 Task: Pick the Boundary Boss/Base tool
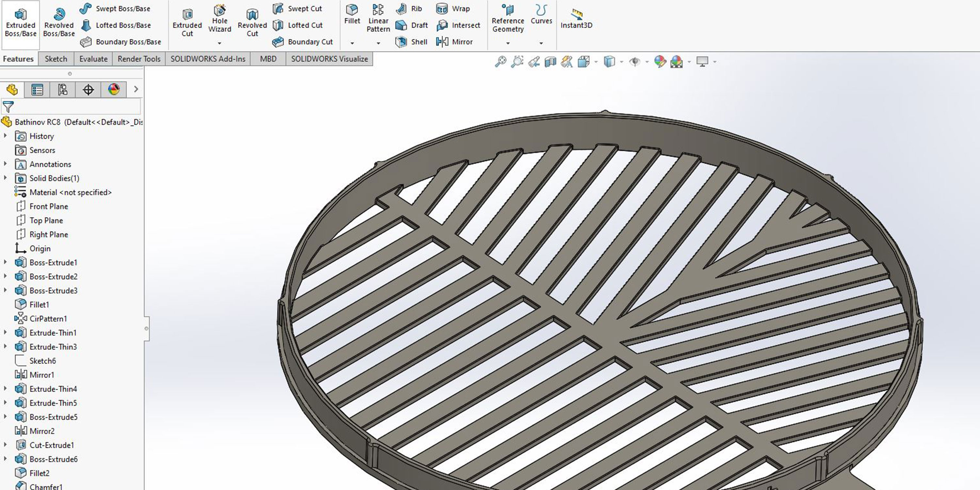click(121, 42)
